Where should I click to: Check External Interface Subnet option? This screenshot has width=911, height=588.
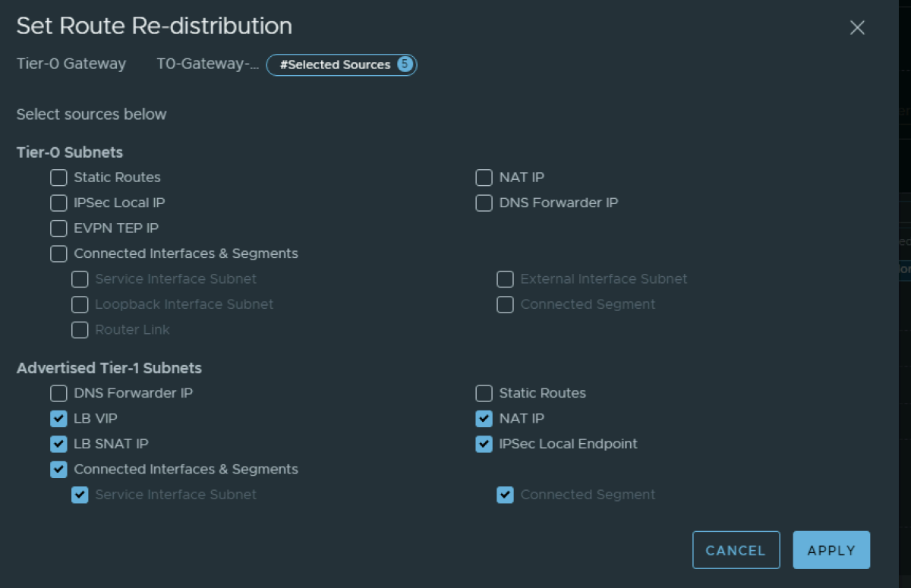pos(505,279)
